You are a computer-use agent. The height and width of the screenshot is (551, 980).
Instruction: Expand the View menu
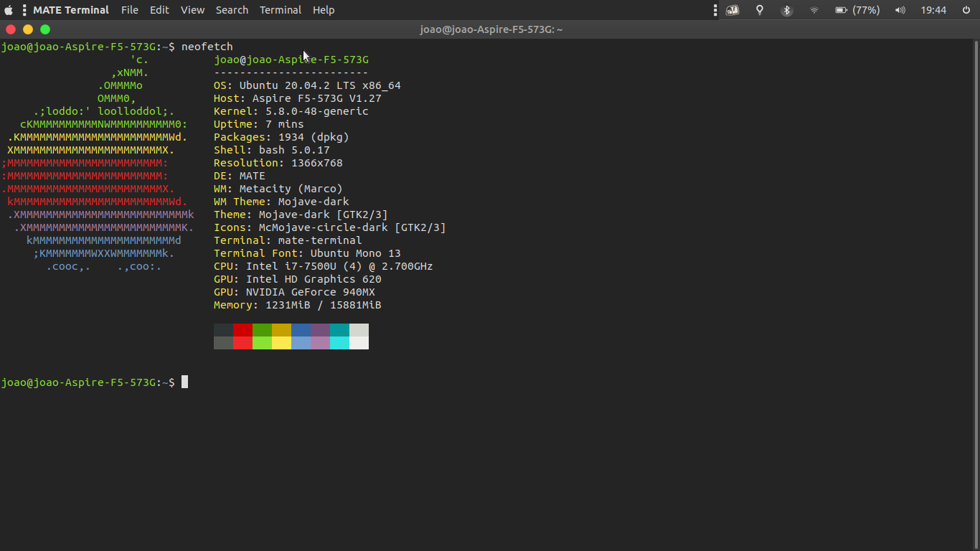click(x=192, y=10)
